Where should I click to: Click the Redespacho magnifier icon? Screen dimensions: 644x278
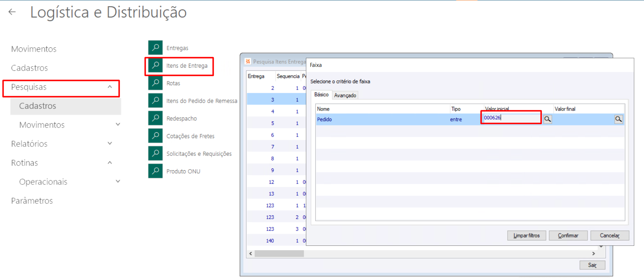pos(155,118)
